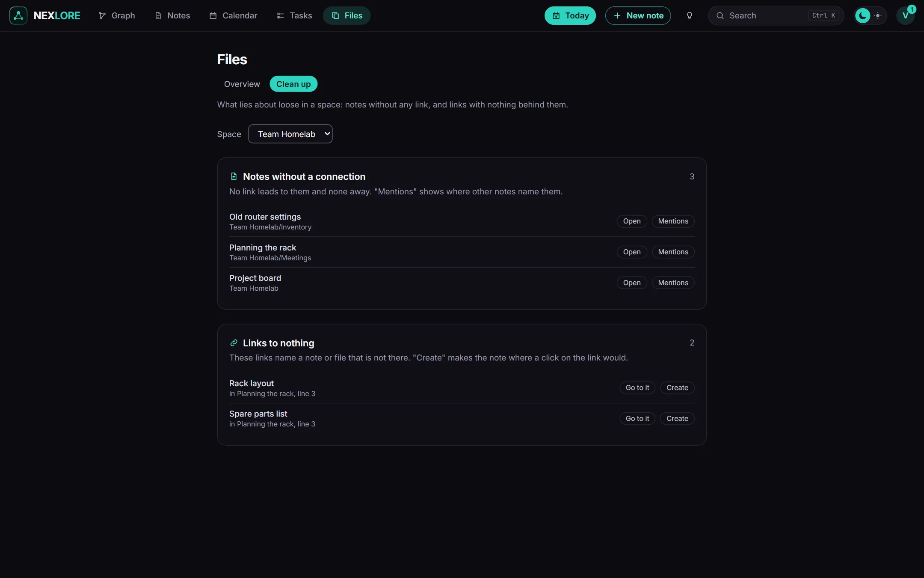Switch to light mode sun icon
The width and height of the screenshot is (924, 578).
(878, 15)
